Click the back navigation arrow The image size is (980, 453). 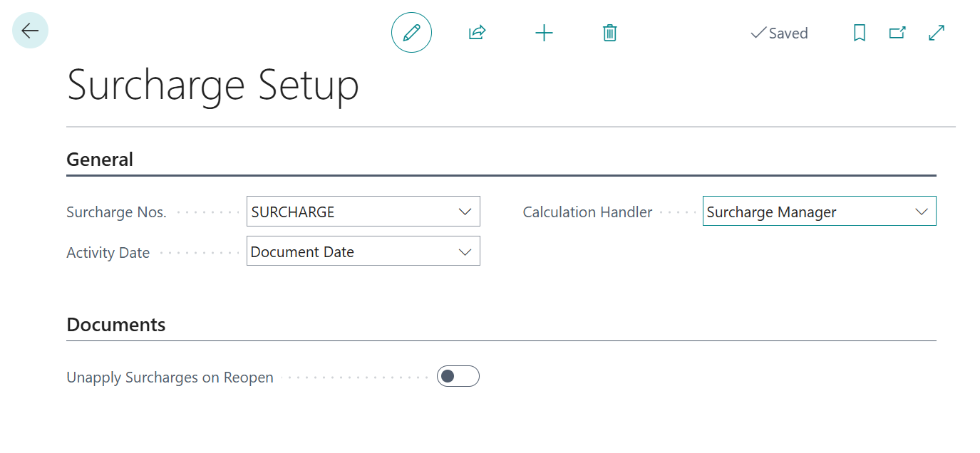(29, 30)
